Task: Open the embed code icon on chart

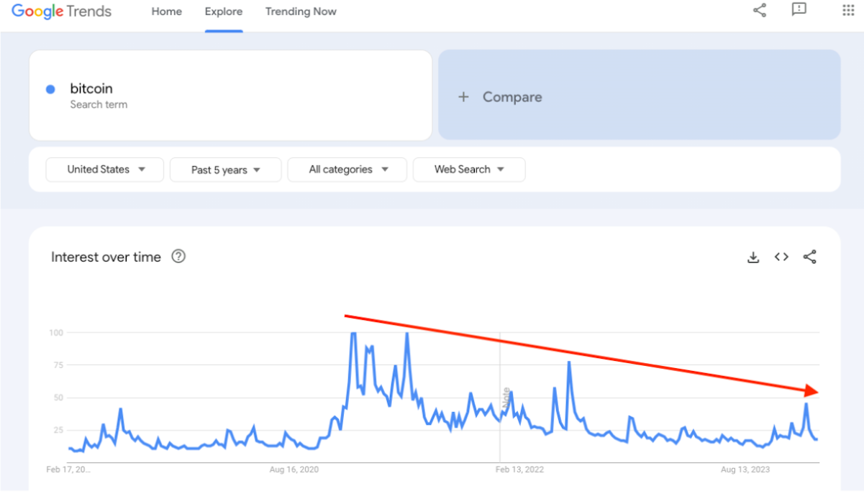Action: coord(781,257)
